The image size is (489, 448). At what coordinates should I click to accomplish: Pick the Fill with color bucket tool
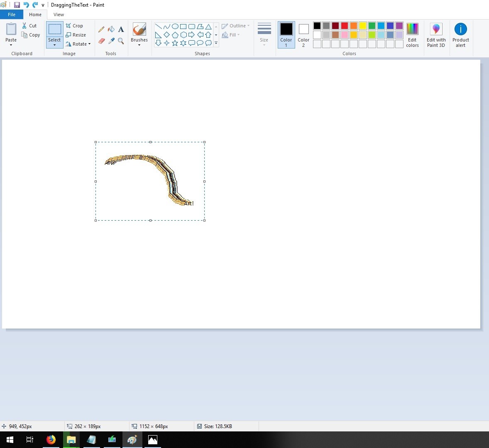pyautogui.click(x=111, y=29)
